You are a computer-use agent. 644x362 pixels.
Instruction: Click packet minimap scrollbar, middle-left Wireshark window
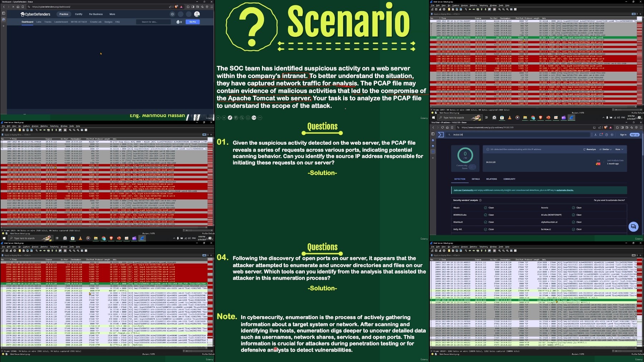210,182
